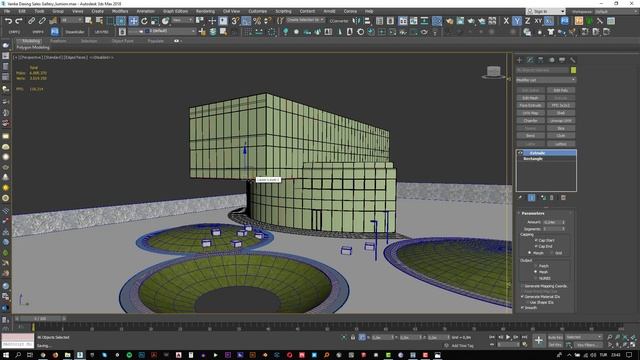Select the Select and Link tool

point(31,20)
